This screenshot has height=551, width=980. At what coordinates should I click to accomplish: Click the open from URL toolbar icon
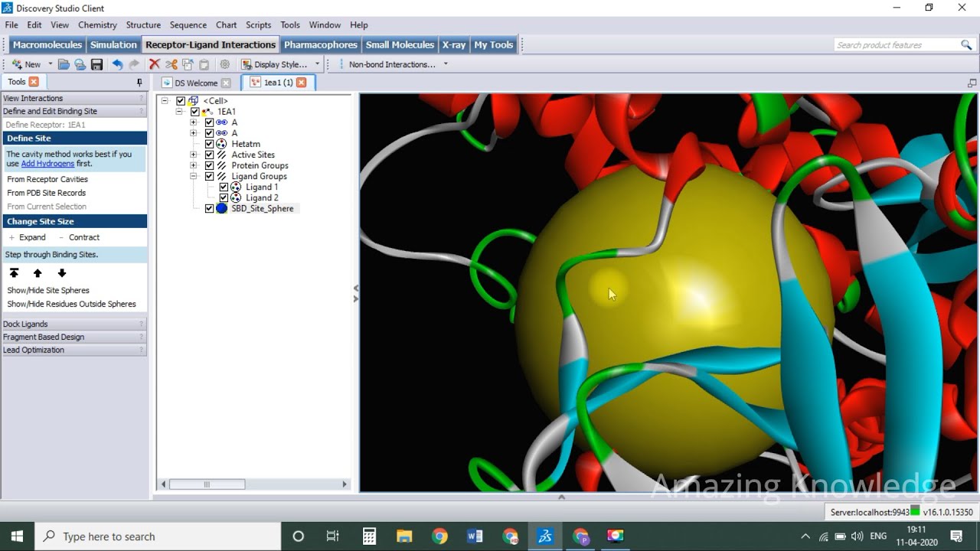click(80, 64)
